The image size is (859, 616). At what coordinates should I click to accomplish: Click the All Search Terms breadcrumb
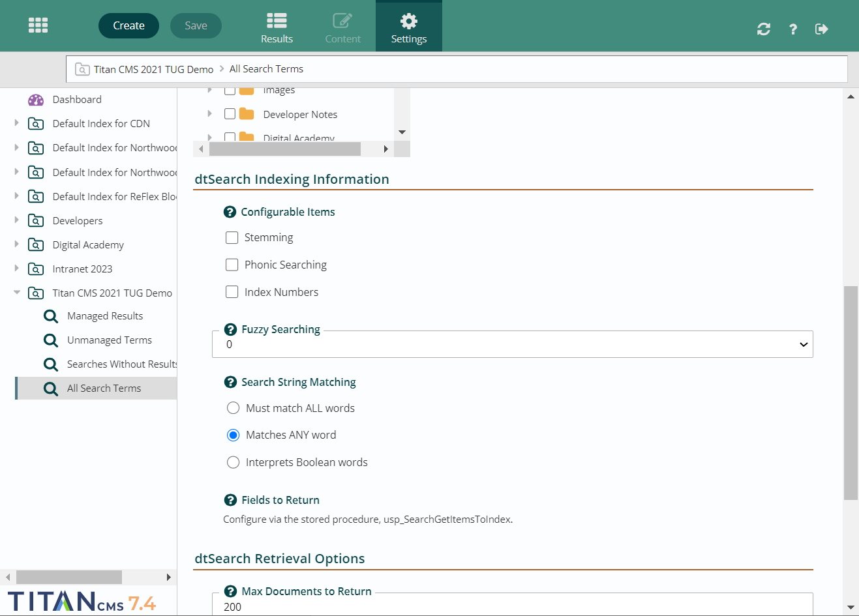click(x=266, y=69)
